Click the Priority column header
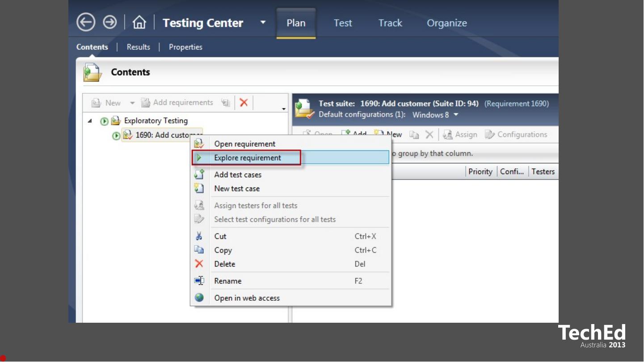Viewport: 644px width, 362px height. [480, 171]
